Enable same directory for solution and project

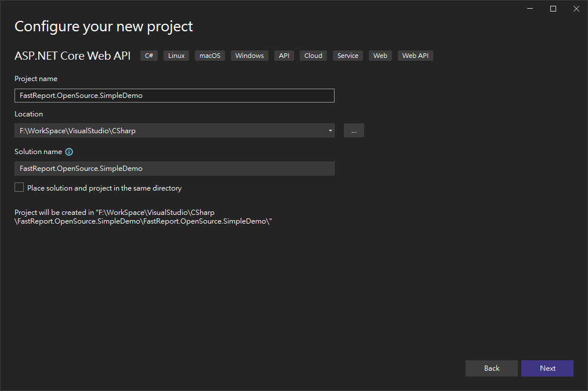20,188
